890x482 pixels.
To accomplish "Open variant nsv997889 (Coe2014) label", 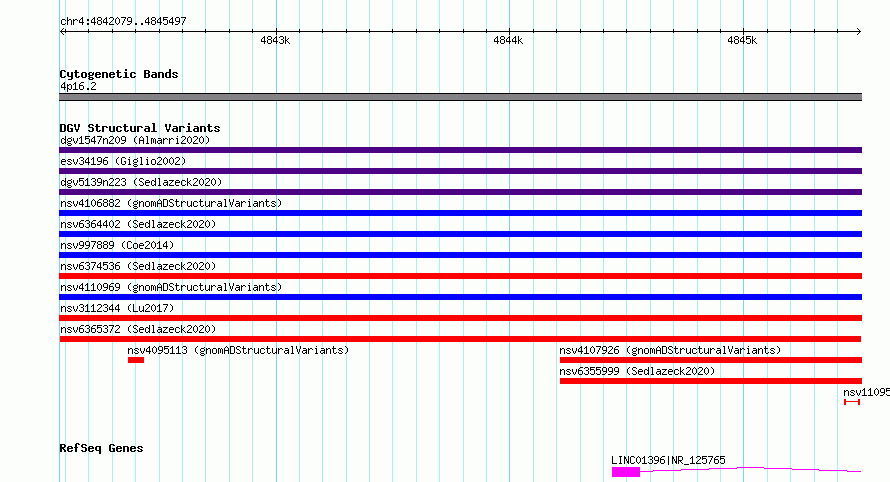I will pyautogui.click(x=117, y=245).
